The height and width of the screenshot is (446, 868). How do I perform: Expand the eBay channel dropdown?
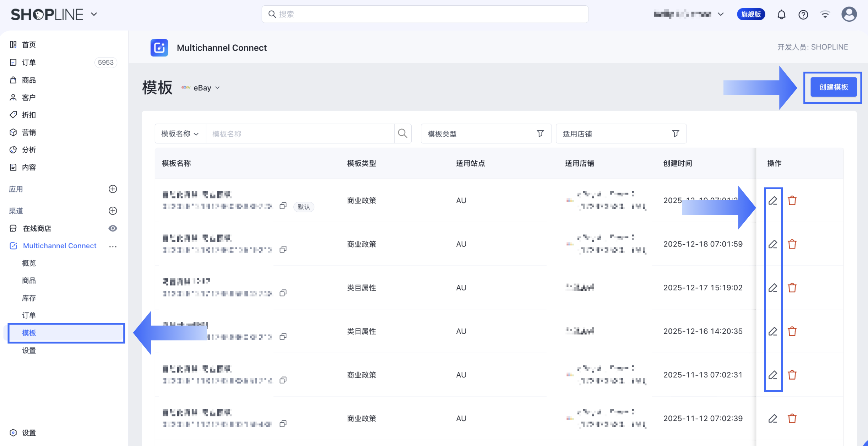206,88
